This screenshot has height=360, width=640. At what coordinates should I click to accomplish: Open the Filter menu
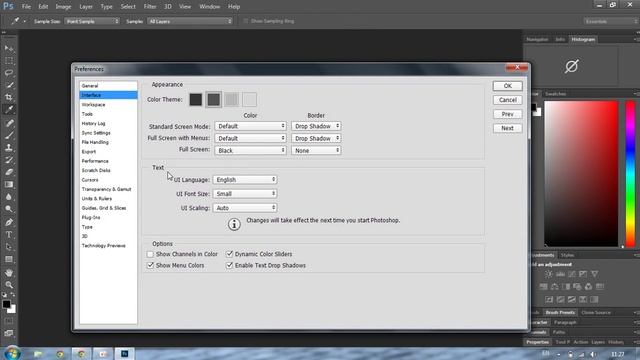[x=150, y=7]
